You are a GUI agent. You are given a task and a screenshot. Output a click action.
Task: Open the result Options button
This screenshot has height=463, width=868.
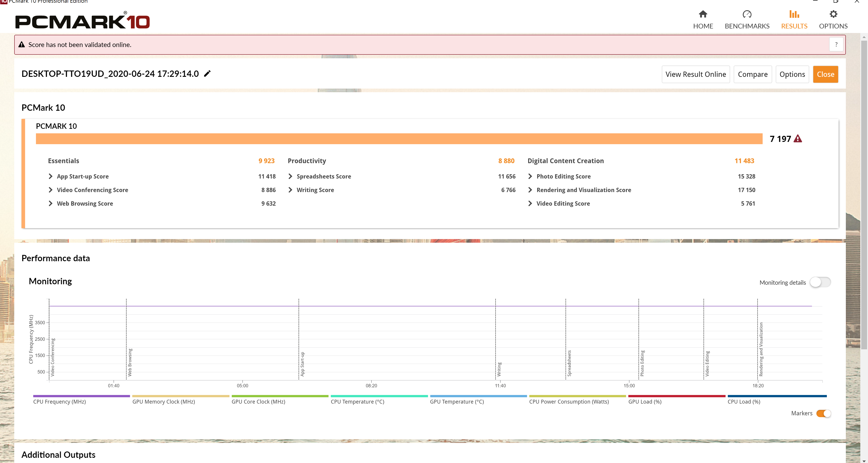[792, 74]
